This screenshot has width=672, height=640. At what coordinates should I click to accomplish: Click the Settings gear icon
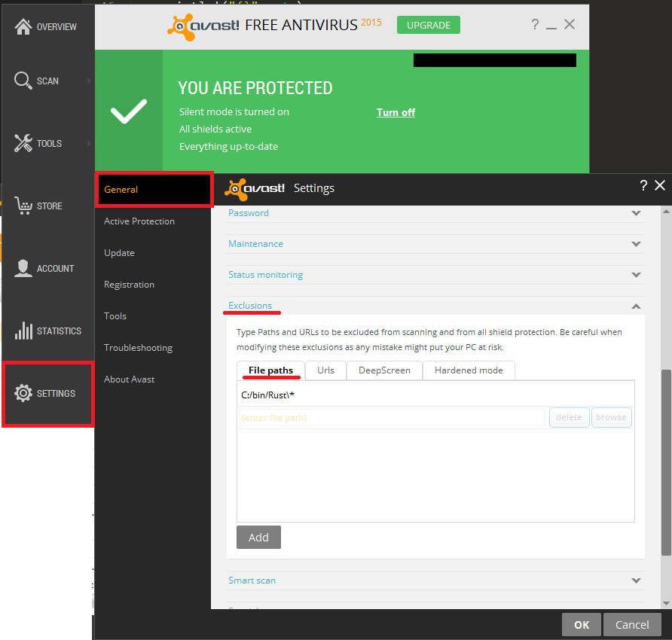23,393
